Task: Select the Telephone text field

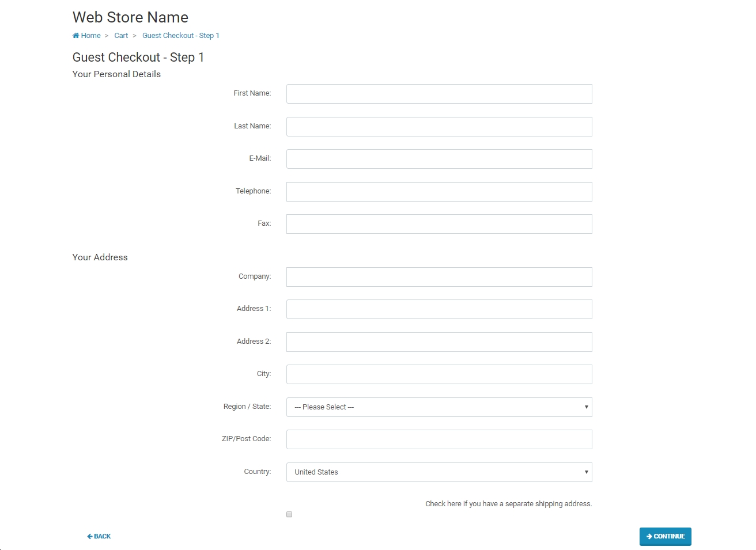Action: (439, 192)
